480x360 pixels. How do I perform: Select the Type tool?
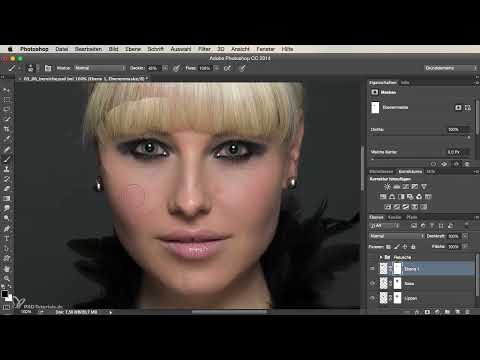tap(7, 238)
